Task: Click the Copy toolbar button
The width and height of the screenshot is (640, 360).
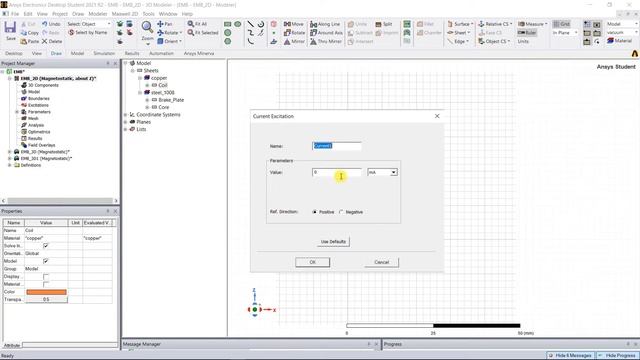Action: click(x=29, y=33)
